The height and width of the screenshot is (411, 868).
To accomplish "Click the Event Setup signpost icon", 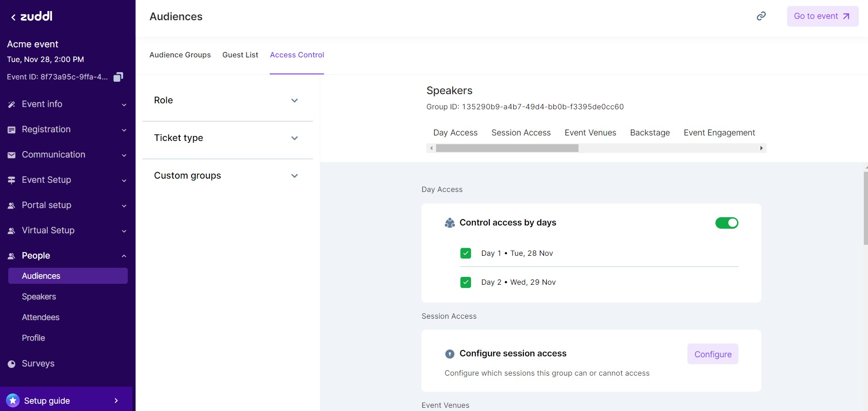I will 11,180.
